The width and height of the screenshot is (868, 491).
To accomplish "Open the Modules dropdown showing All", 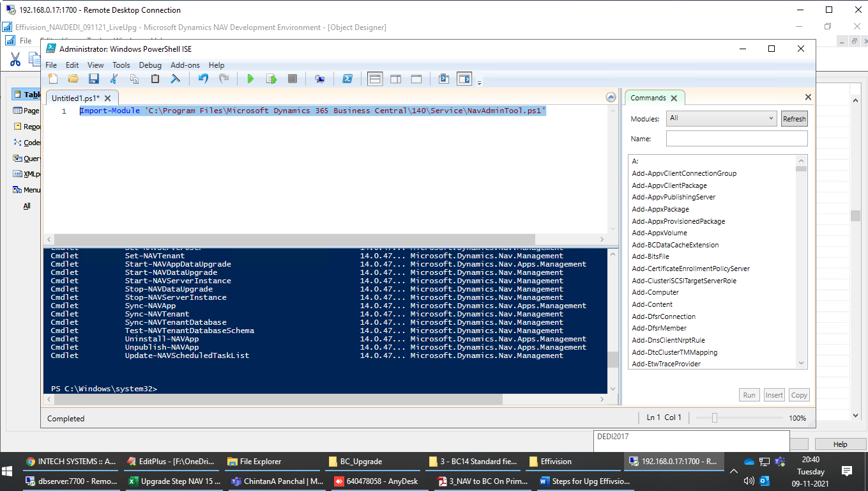I will [722, 118].
